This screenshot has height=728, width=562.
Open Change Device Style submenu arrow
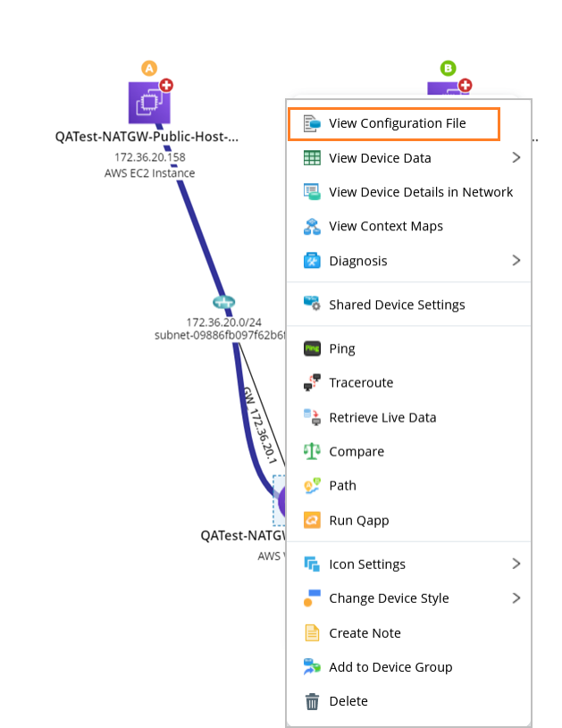tap(516, 598)
